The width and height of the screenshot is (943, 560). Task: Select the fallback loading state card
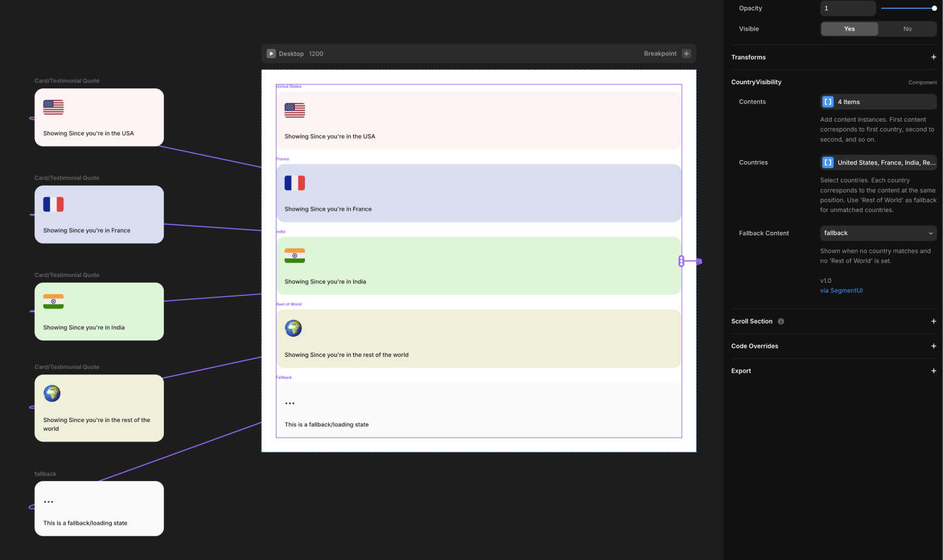pyautogui.click(x=99, y=509)
